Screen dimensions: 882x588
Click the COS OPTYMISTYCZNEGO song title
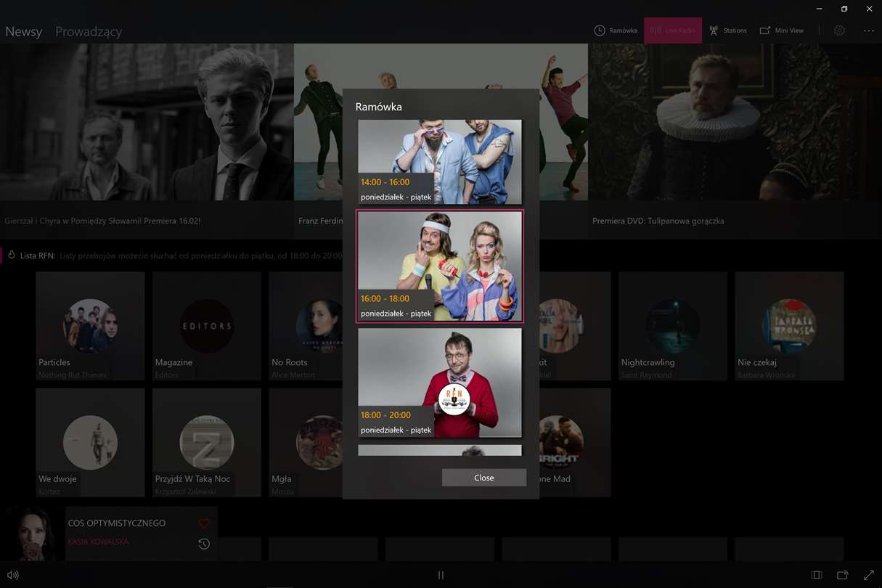click(x=117, y=523)
